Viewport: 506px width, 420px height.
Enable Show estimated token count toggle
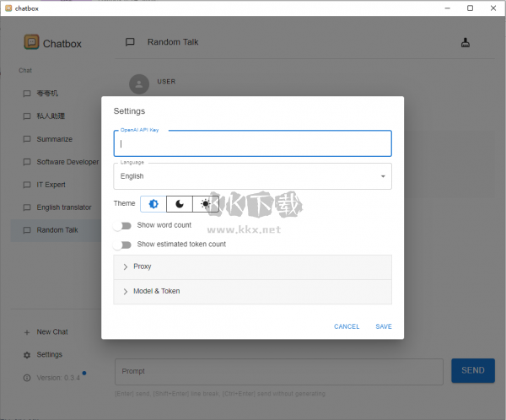pos(126,245)
